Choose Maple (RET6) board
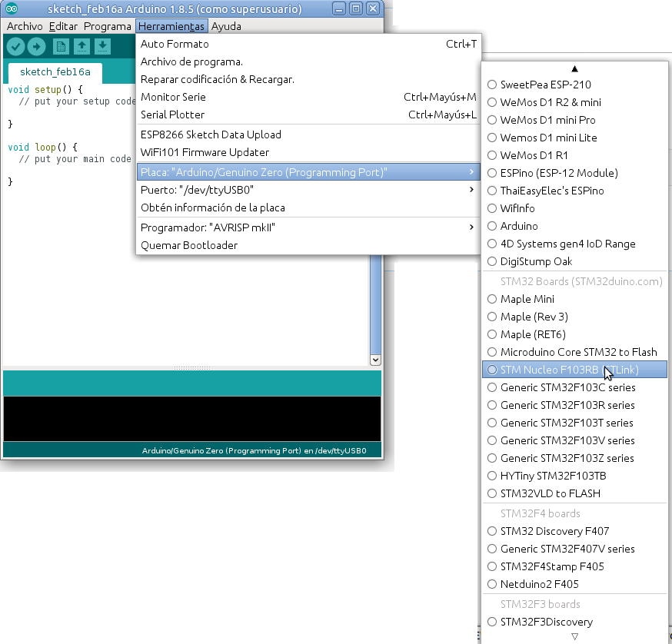This screenshot has width=672, height=644. click(x=574, y=334)
